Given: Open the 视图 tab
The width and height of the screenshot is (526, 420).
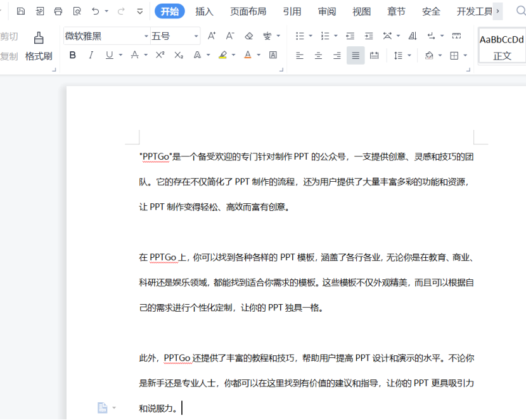Looking at the screenshot, I should click(362, 11).
